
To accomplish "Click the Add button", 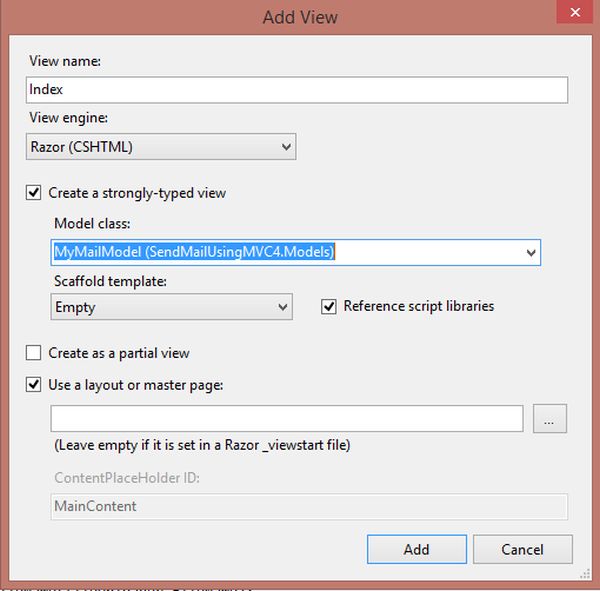I will [416, 549].
